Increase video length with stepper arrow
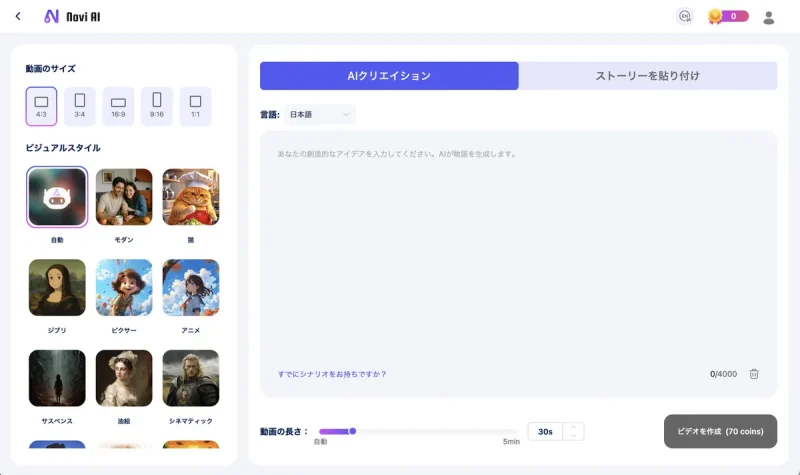Screen dimensions: 800x475 tap(573, 427)
